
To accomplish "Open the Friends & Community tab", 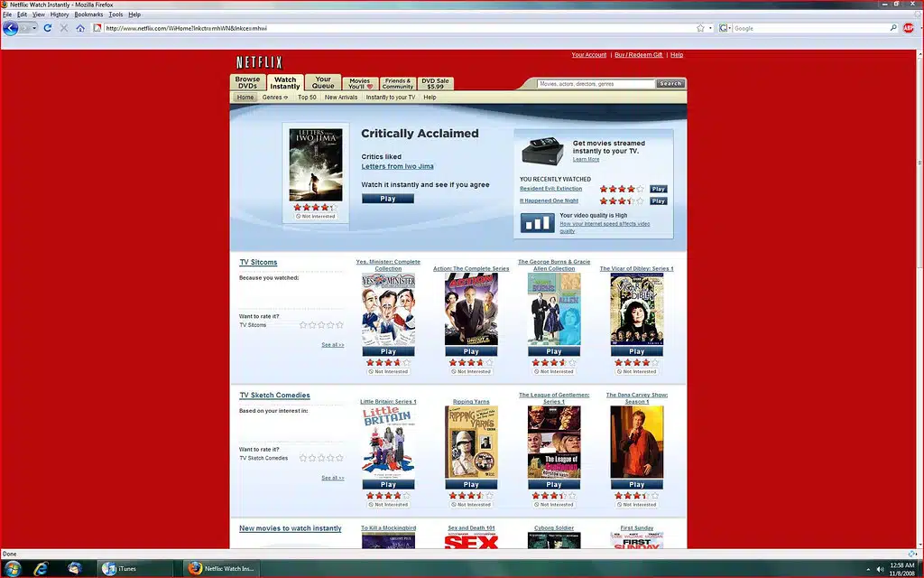I will tap(398, 84).
